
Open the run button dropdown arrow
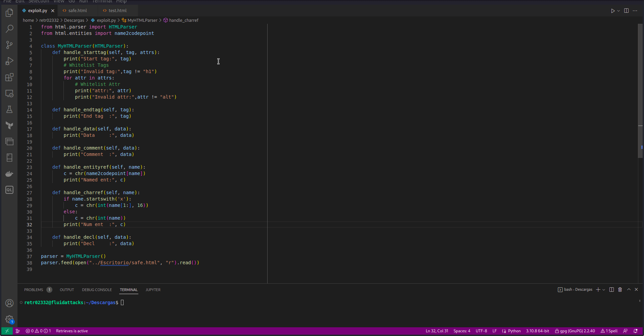[x=618, y=11]
